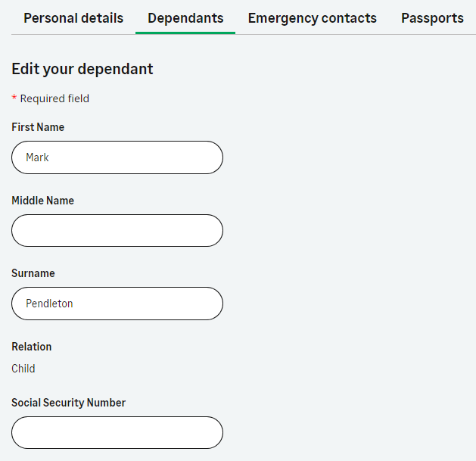Go to the Passports tab
Image resolution: width=476 pixels, height=461 pixels.
click(432, 18)
